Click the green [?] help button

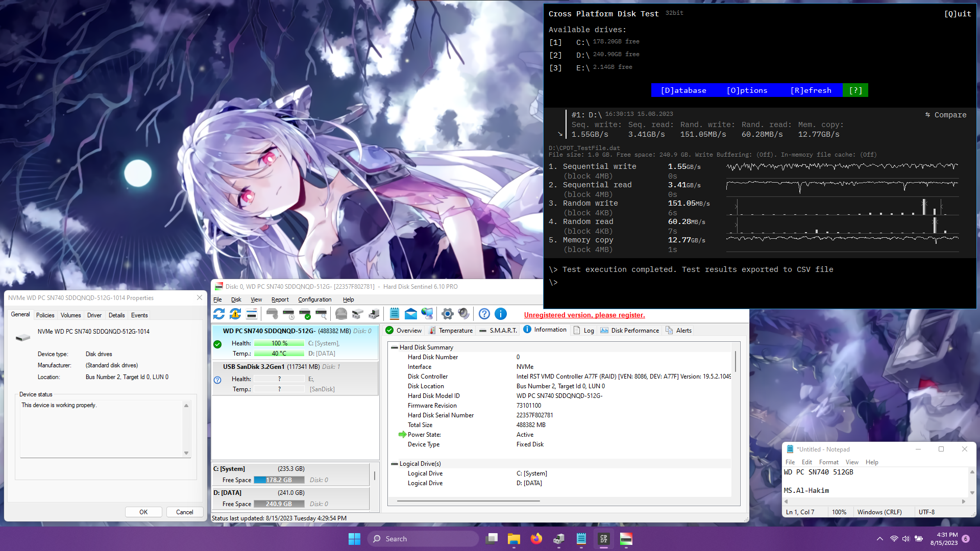(x=855, y=90)
